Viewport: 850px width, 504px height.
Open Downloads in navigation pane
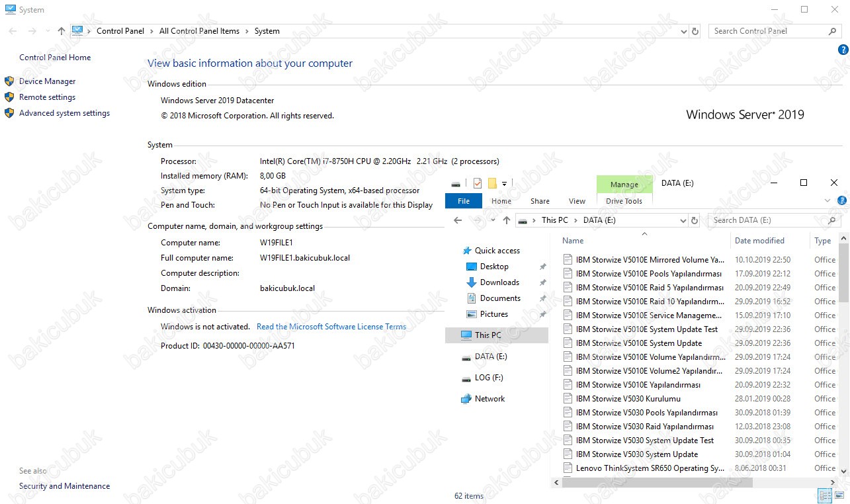coord(499,282)
